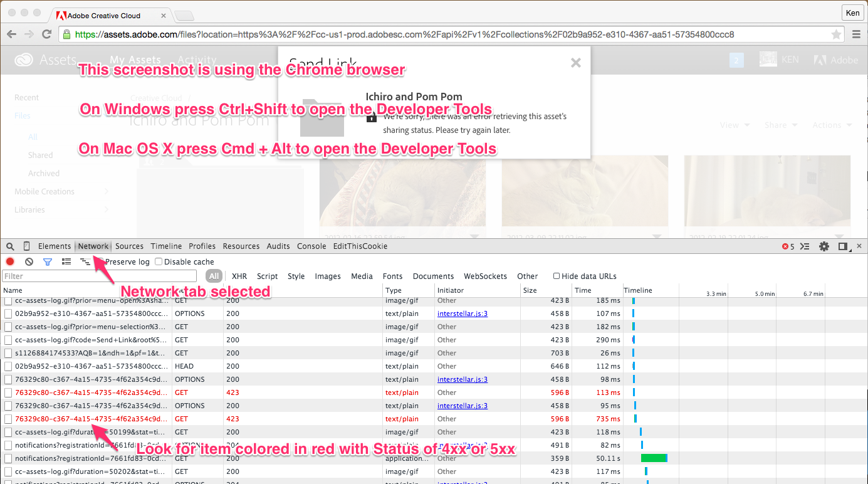868x484 pixels.
Task: Go back with the browser back arrow
Action: 11,34
